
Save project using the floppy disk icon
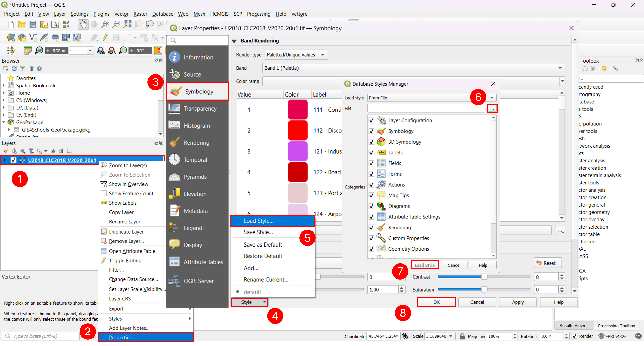point(33,25)
